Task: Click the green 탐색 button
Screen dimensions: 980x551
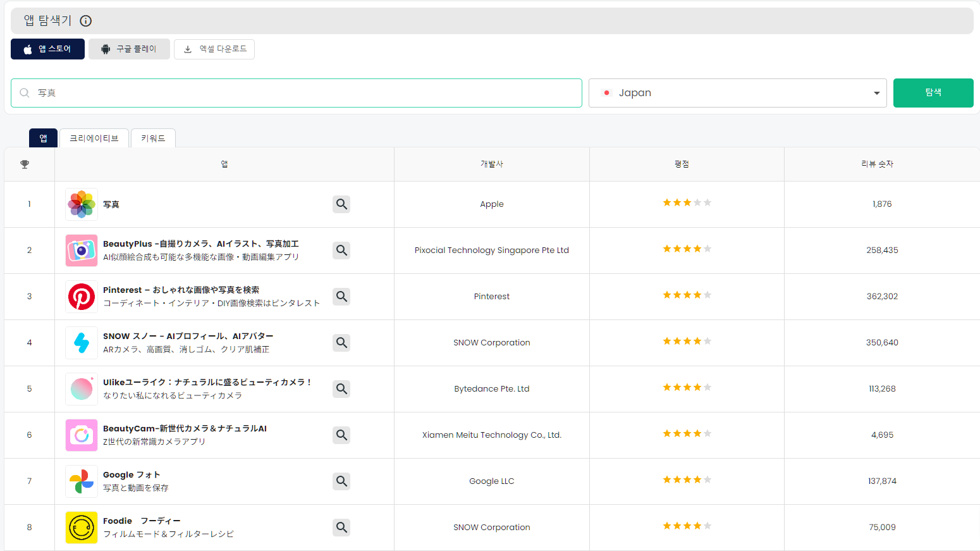Action: 933,93
